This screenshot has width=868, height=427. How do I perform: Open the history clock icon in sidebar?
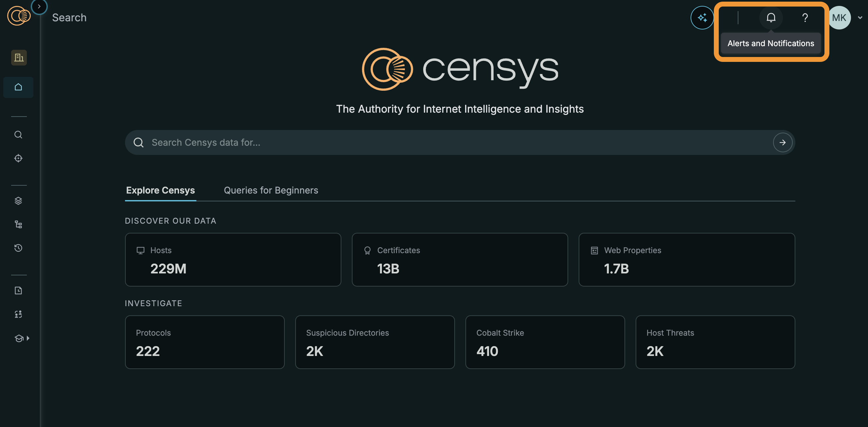pos(18,248)
